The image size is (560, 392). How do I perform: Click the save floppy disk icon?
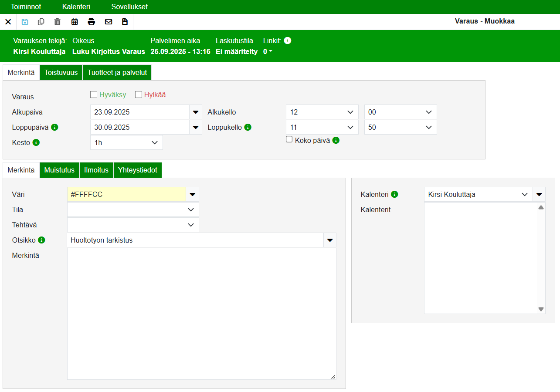[25, 22]
